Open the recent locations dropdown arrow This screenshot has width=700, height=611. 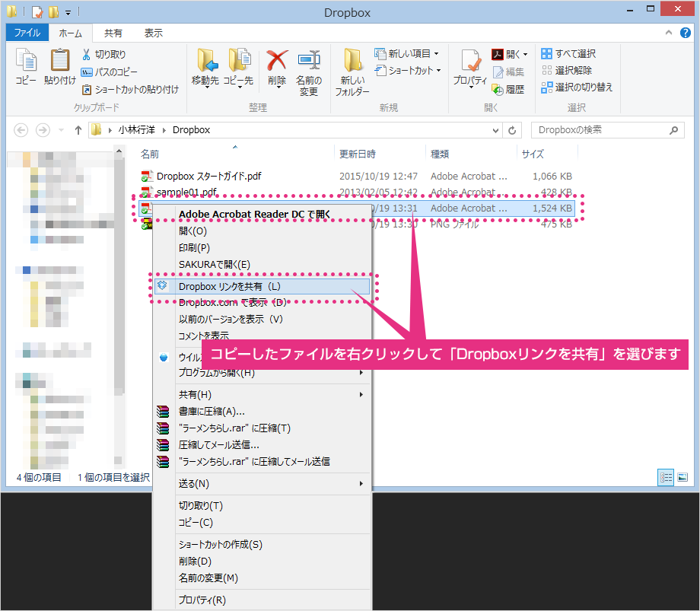(x=61, y=130)
